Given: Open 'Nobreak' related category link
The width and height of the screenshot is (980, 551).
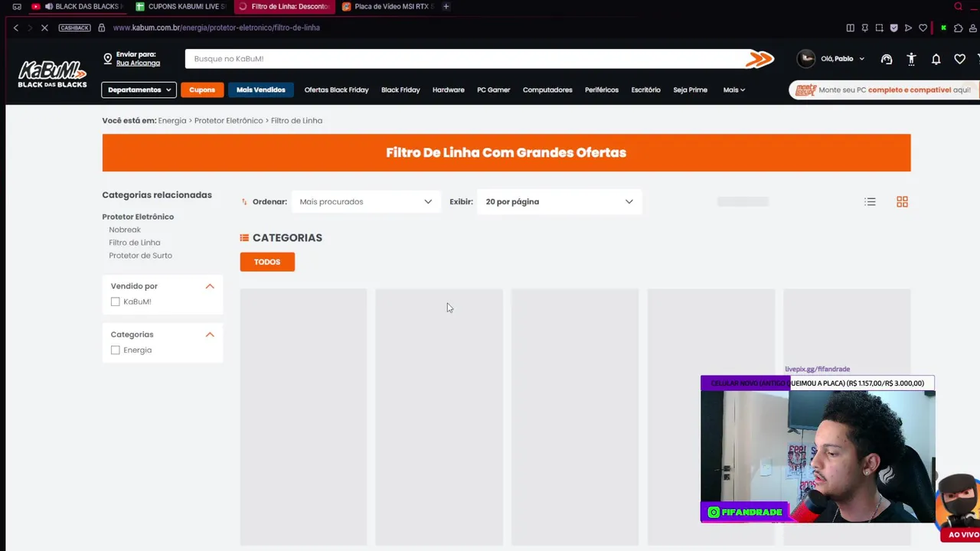Looking at the screenshot, I should click(125, 230).
